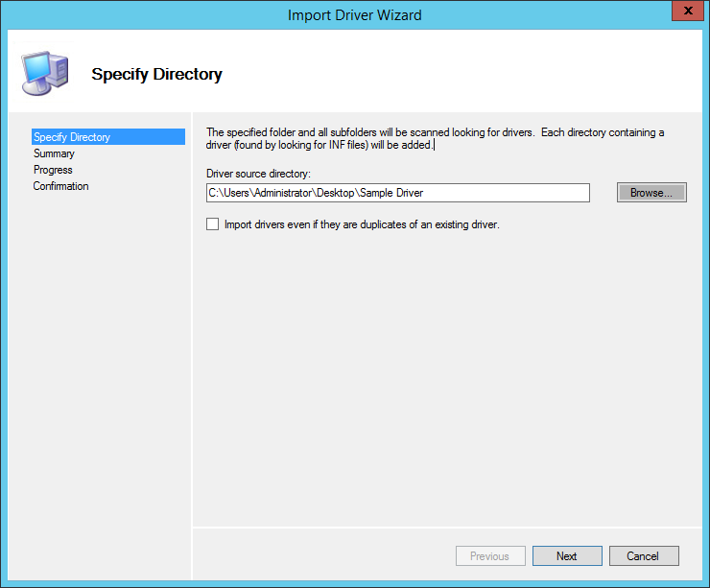Image resolution: width=710 pixels, height=588 pixels.
Task: Cancel the Import Driver Wizard
Action: (x=643, y=556)
